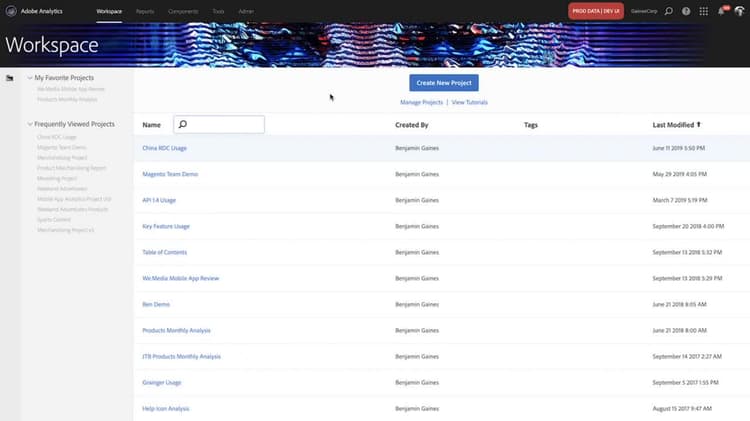Click Benjamin Gaines in Grainger Usage row

point(417,383)
